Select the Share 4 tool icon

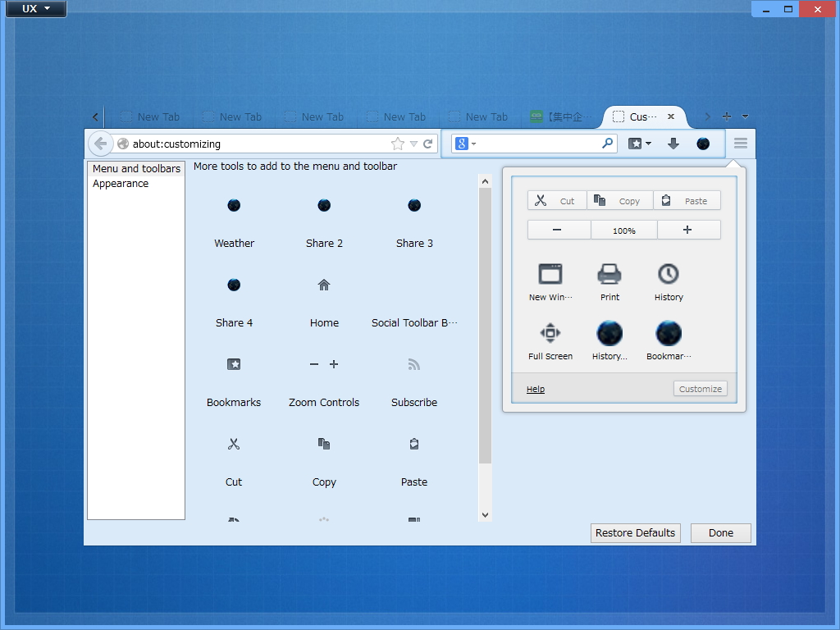[234, 285]
